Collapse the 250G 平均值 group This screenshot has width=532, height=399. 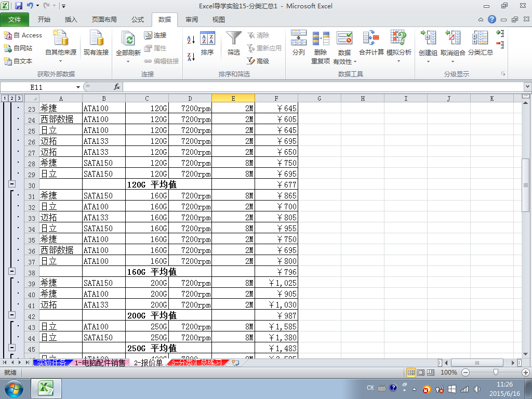[12, 348]
